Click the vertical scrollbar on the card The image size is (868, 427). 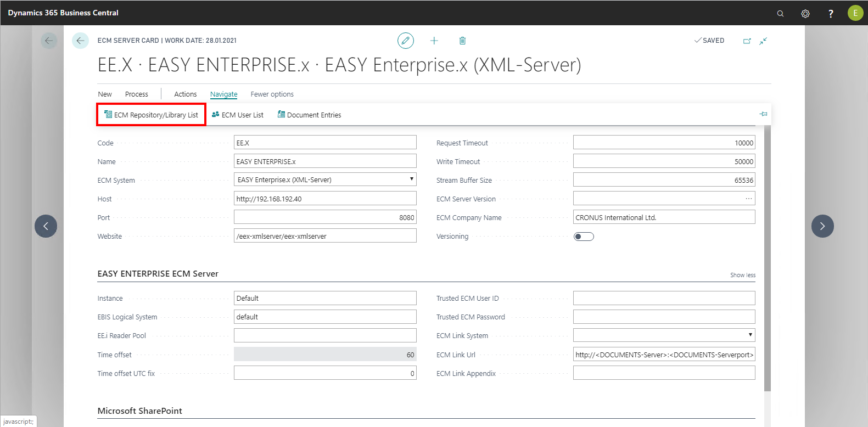coord(767,258)
